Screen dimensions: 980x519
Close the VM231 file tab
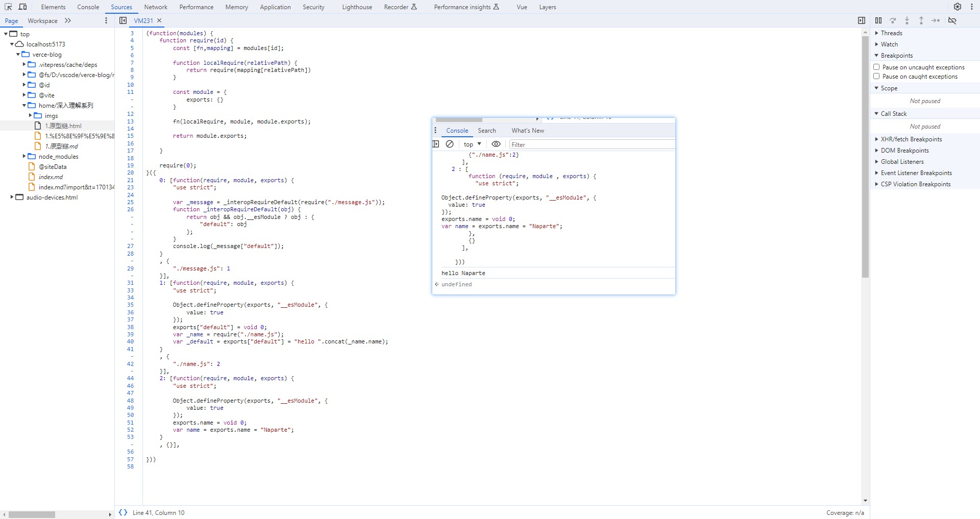pyautogui.click(x=159, y=20)
